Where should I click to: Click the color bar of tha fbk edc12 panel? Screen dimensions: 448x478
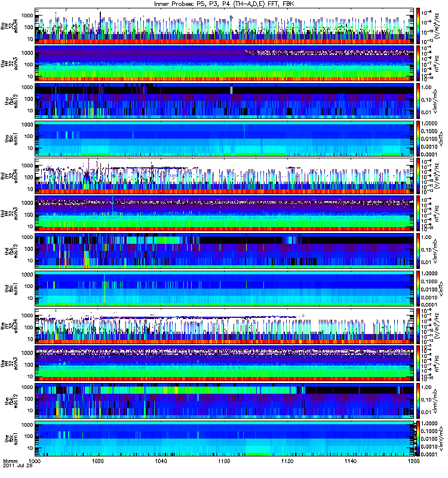[x=419, y=101]
